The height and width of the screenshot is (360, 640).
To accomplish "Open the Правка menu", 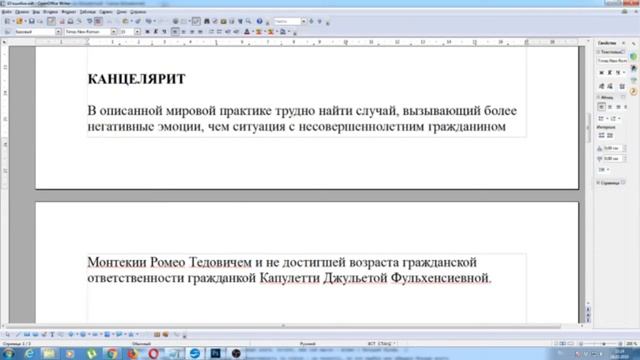I will 22,12.
